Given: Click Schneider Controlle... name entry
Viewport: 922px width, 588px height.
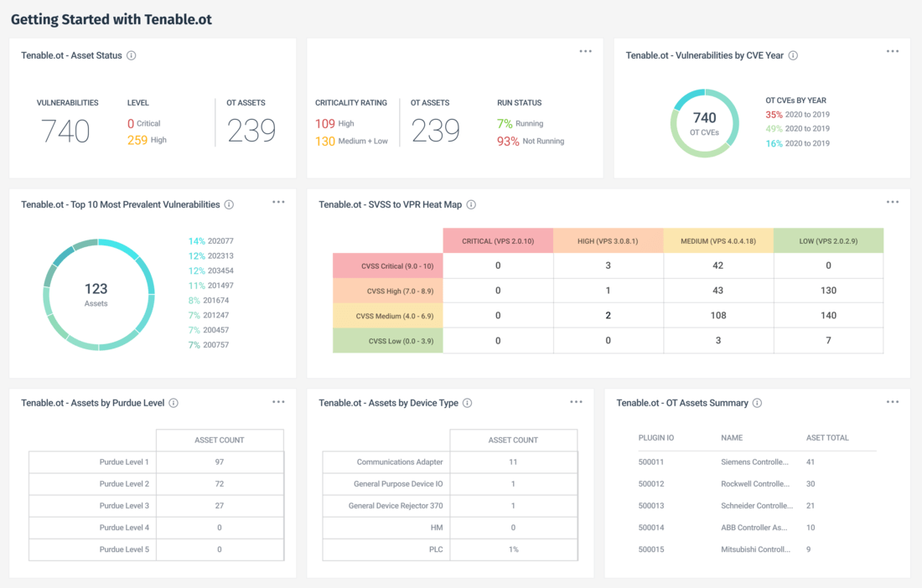Looking at the screenshot, I should [x=757, y=506].
